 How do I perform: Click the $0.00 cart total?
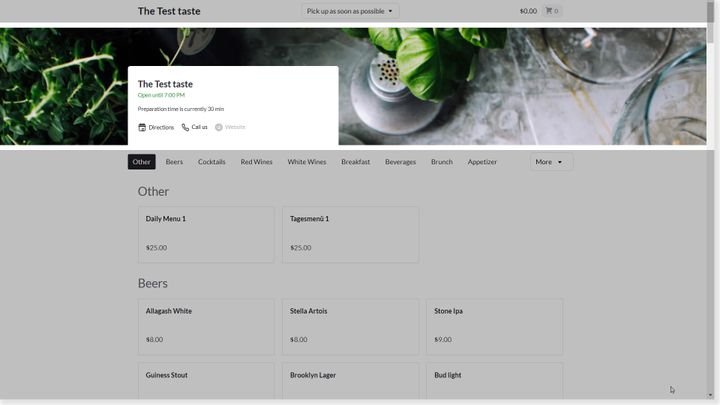click(528, 11)
